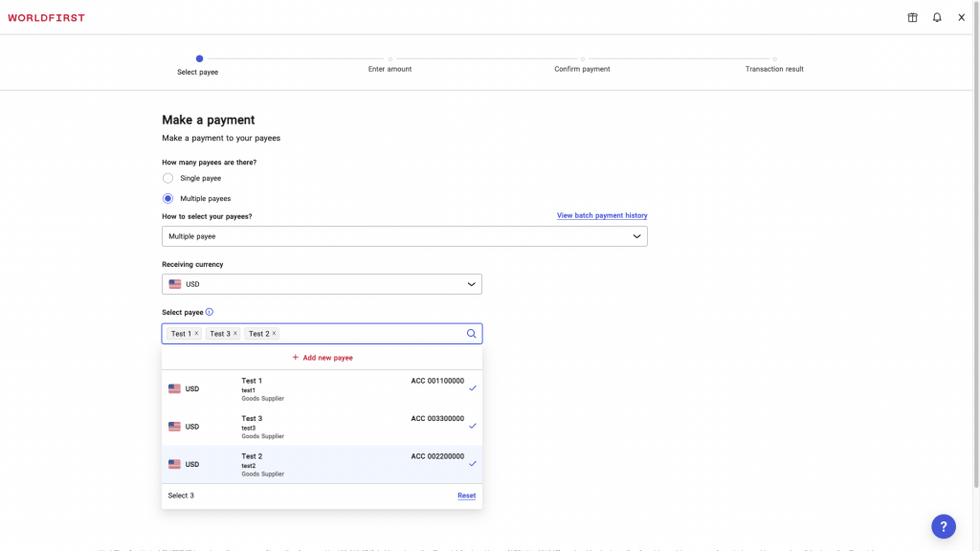Remove the Test 2 payee tag
Image resolution: width=980 pixels, height=551 pixels.
pyautogui.click(x=274, y=334)
